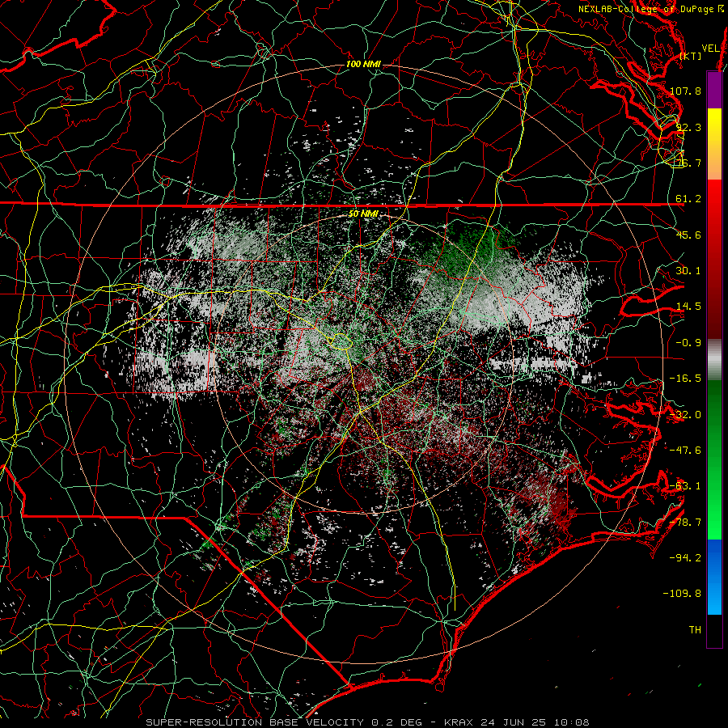Viewport: 728px width, 728px height.
Task: Select the -78.7 legend value
Action: point(685,523)
